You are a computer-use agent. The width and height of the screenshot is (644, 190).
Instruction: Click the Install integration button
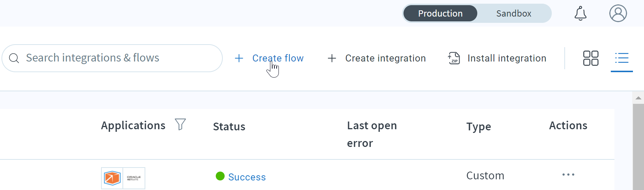coord(497,58)
